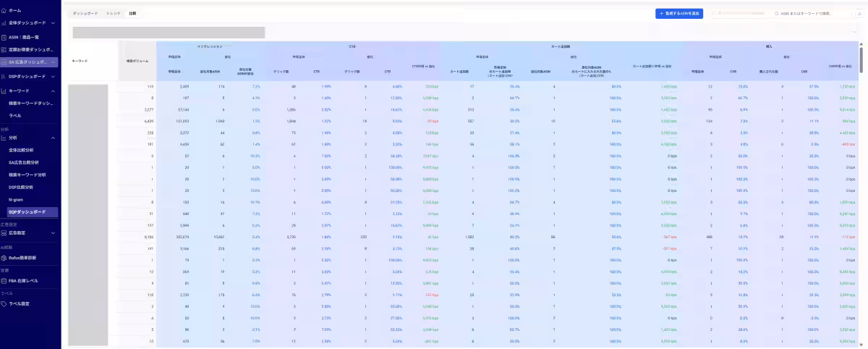Image resolution: width=868 pixels, height=349 pixels.
Task: Open FBA 在庫レベル page
Action: (24, 280)
